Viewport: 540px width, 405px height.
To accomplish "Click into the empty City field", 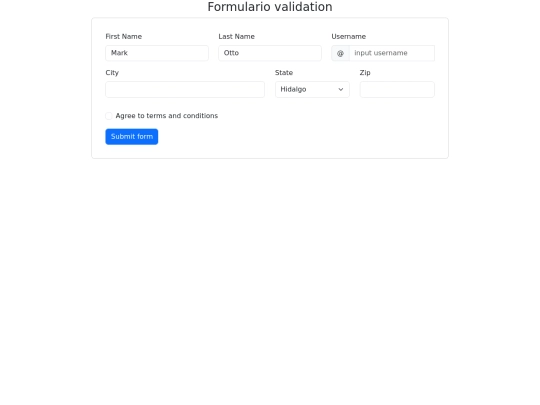I will tap(185, 90).
